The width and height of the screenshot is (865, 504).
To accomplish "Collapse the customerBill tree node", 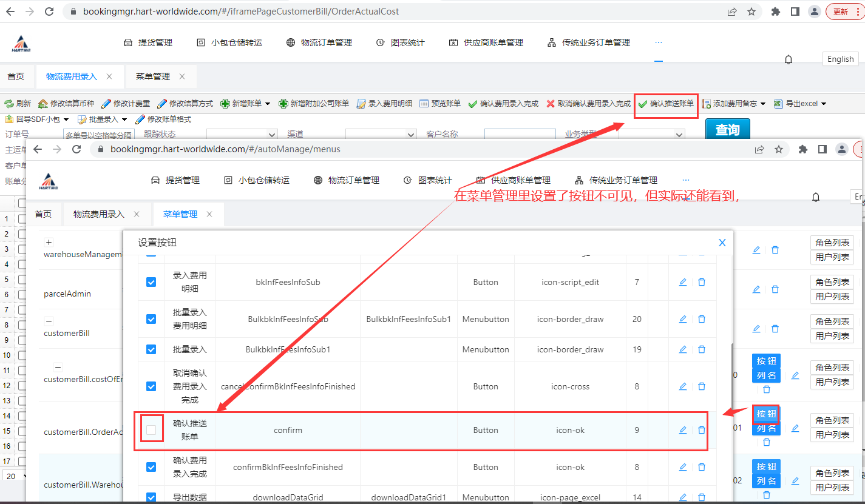I will click(49, 321).
